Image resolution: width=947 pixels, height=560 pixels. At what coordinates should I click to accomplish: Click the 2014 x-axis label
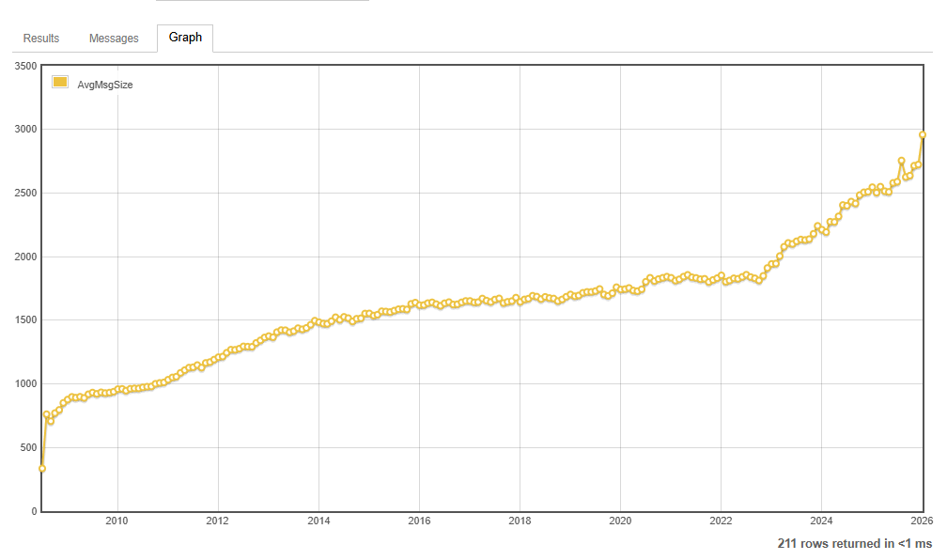[318, 521]
